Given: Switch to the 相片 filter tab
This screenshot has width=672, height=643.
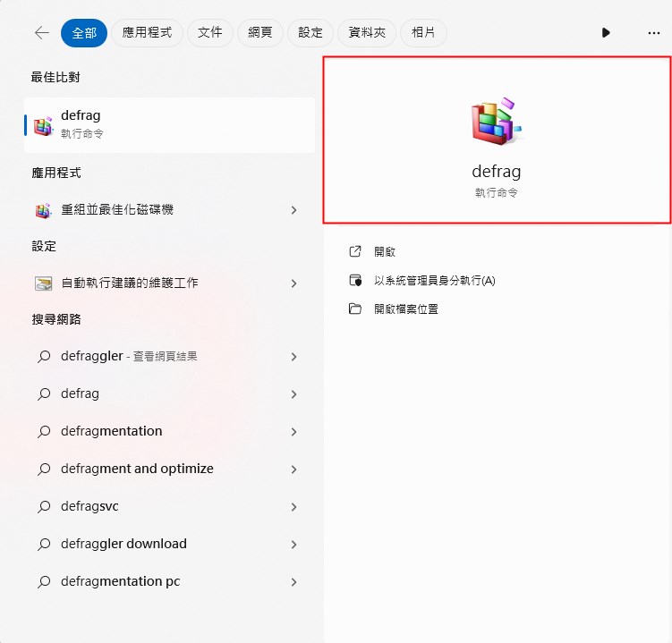Looking at the screenshot, I should pyautogui.click(x=423, y=32).
